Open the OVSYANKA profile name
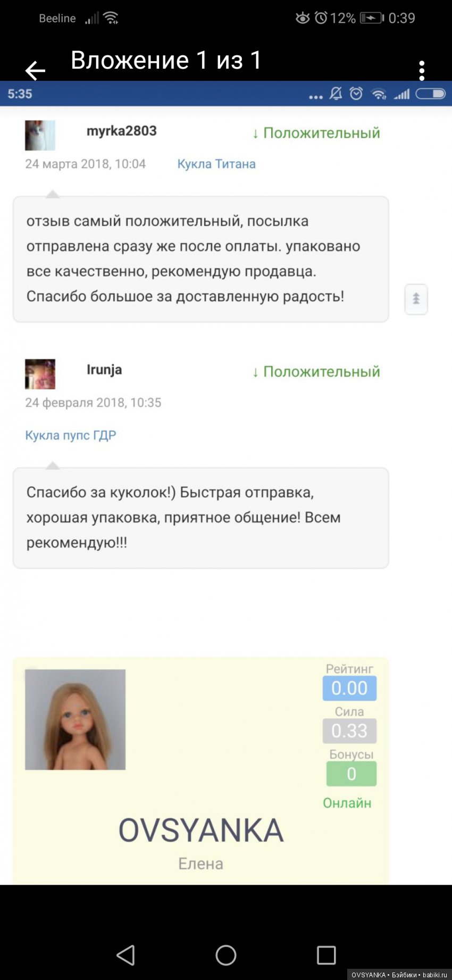This screenshot has height=980, width=452. pos(201,830)
